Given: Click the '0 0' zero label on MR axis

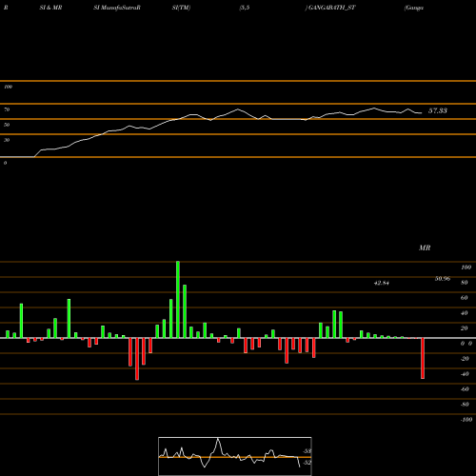Looking at the screenshot, I should [x=466, y=344].
